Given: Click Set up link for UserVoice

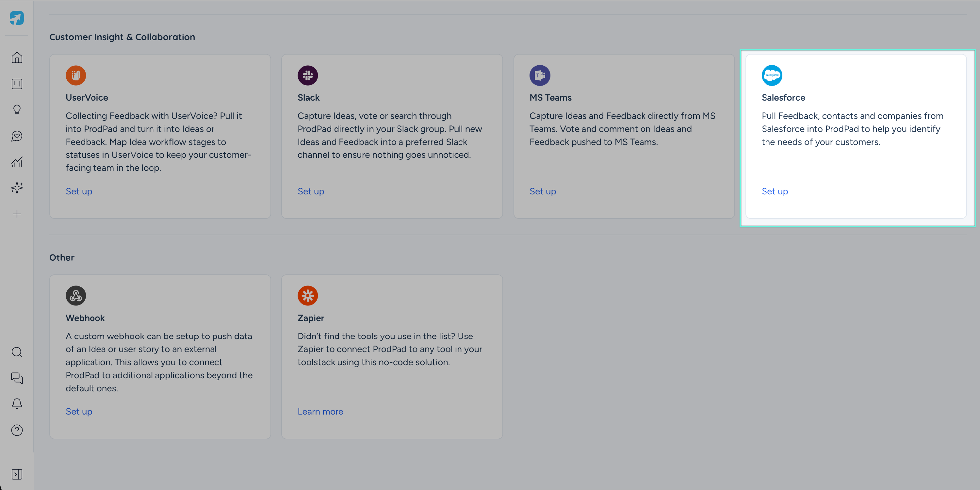Looking at the screenshot, I should click(x=79, y=191).
